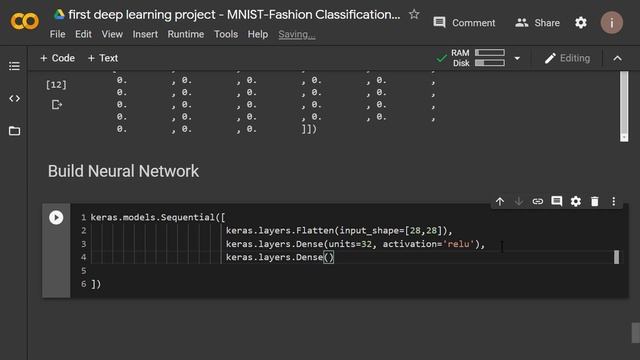
Task: Click the notebook title text
Action: pos(234,15)
